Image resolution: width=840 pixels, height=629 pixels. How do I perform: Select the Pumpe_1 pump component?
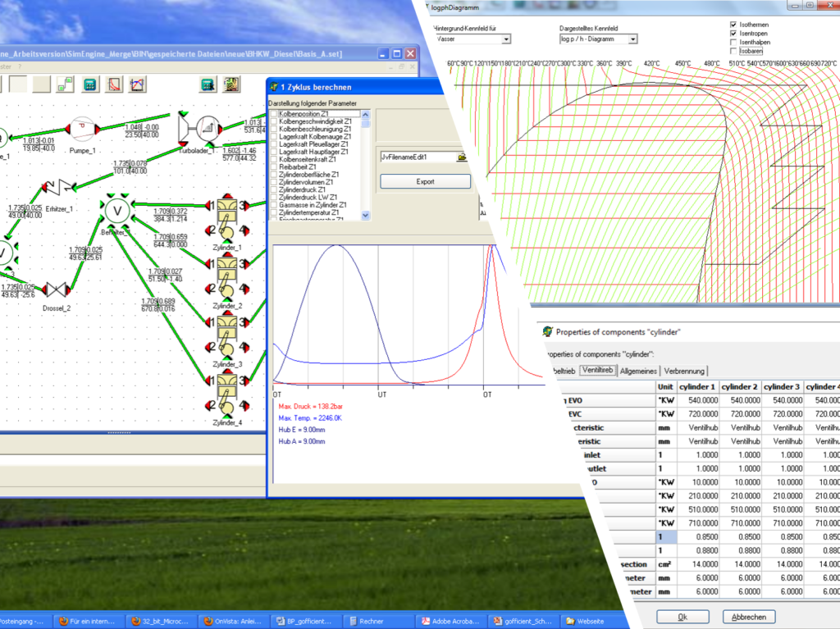82,129
